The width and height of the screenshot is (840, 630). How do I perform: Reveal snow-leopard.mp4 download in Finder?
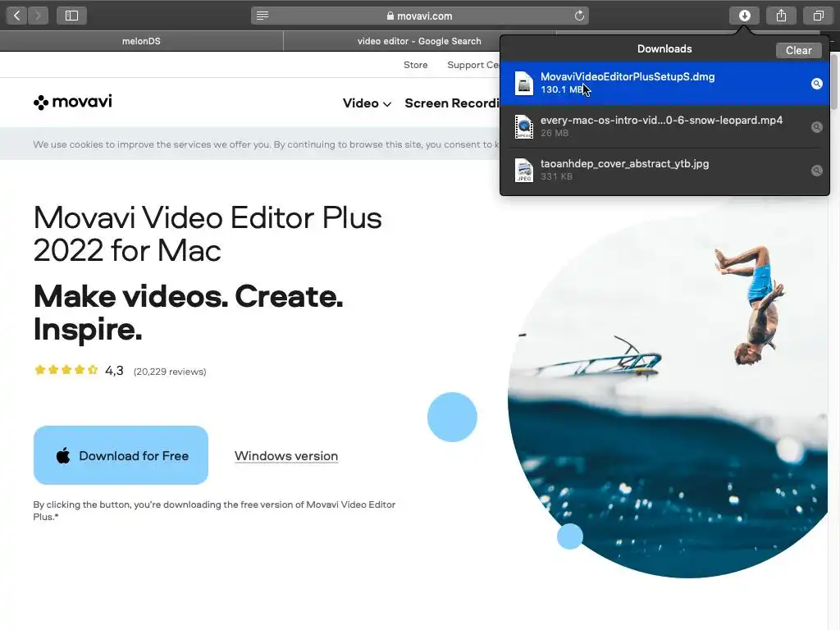click(816, 127)
